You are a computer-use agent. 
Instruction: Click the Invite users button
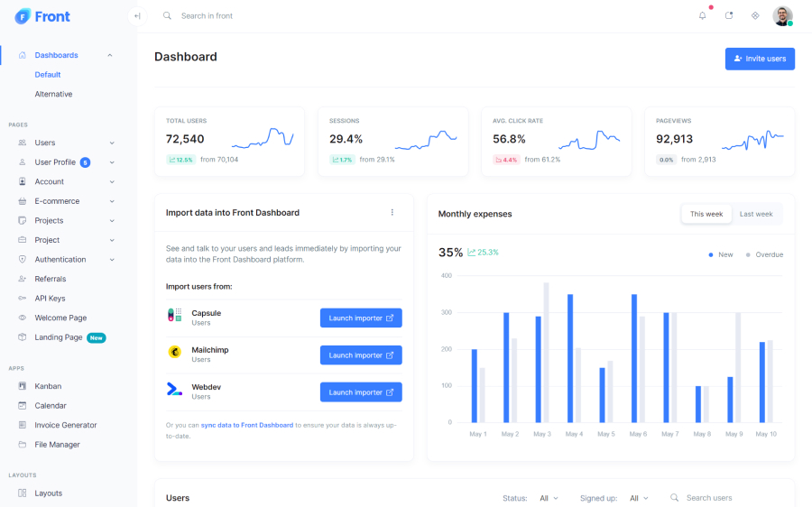click(x=760, y=59)
